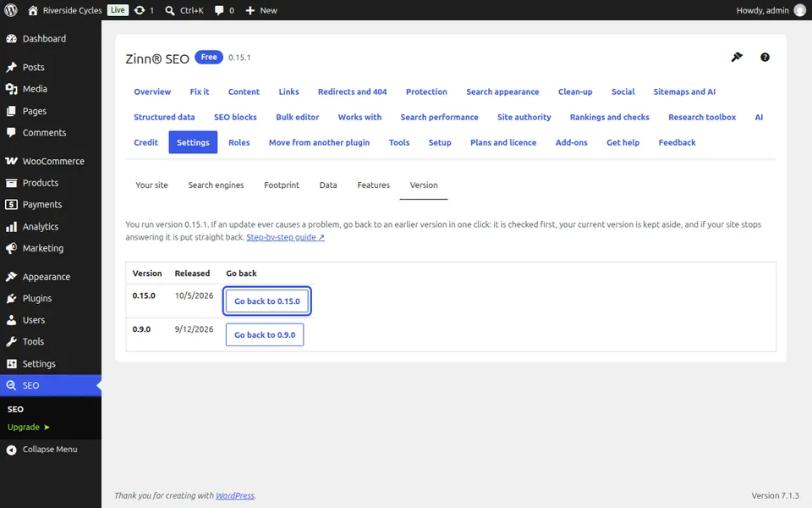Open the Media library sidebar item
This screenshot has height=508, width=812.
[x=51, y=89]
